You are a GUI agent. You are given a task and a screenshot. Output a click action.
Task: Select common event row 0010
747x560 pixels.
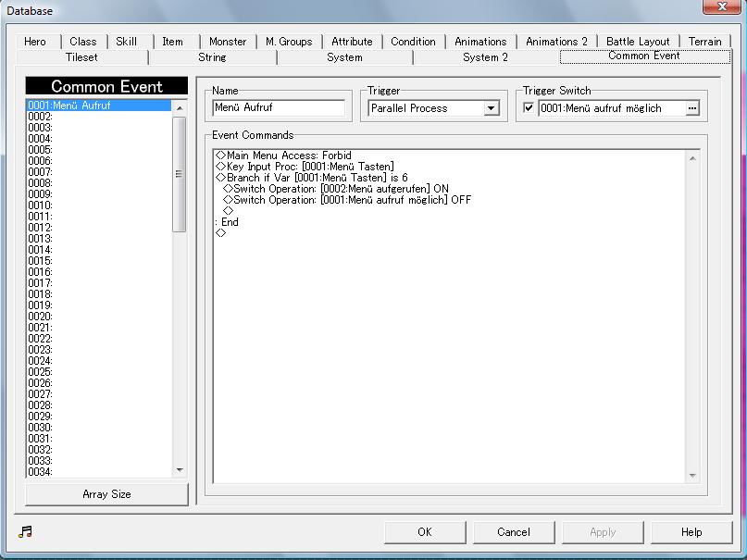coord(99,205)
